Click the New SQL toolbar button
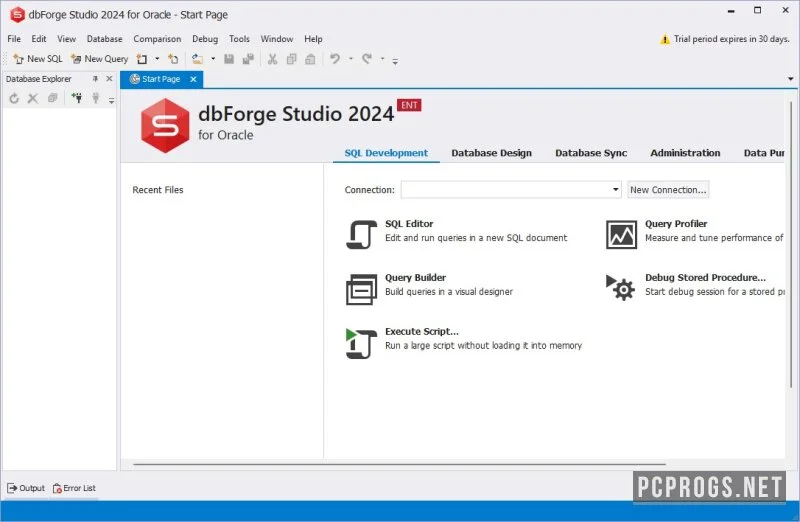 pyautogui.click(x=38, y=59)
